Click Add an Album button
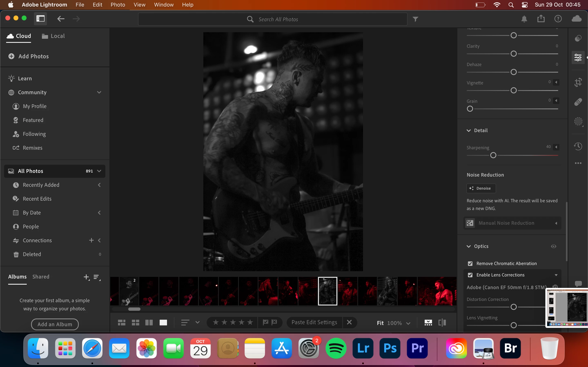Viewport: 588px width, 367px height. (55, 324)
